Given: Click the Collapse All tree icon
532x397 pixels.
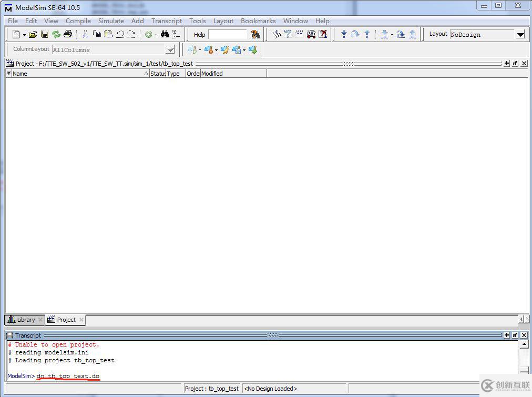Looking at the screenshot, I should [176, 34].
